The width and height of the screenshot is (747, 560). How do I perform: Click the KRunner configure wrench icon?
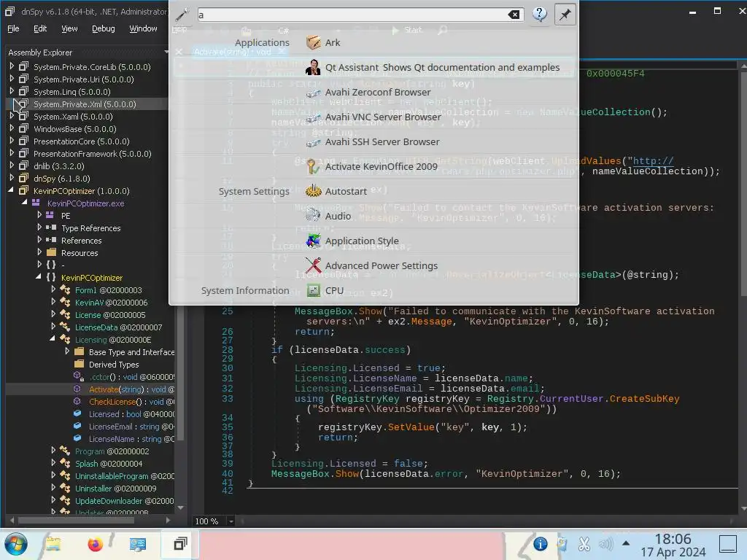(x=182, y=15)
